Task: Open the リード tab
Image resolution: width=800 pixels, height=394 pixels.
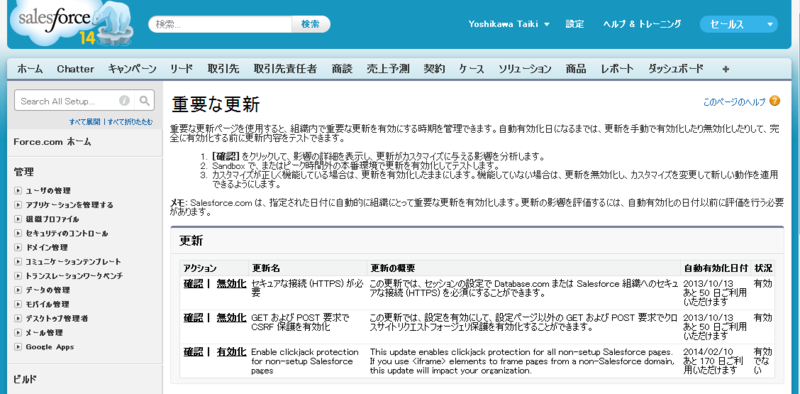Action: tap(182, 69)
